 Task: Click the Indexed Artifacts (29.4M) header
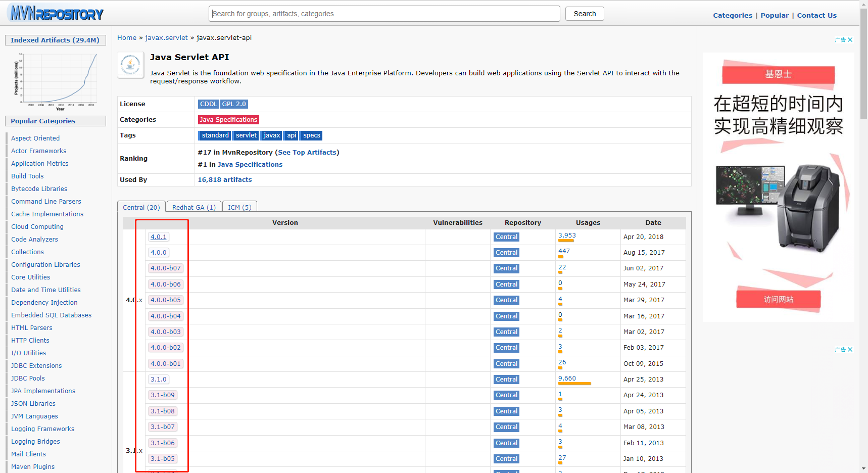point(55,40)
